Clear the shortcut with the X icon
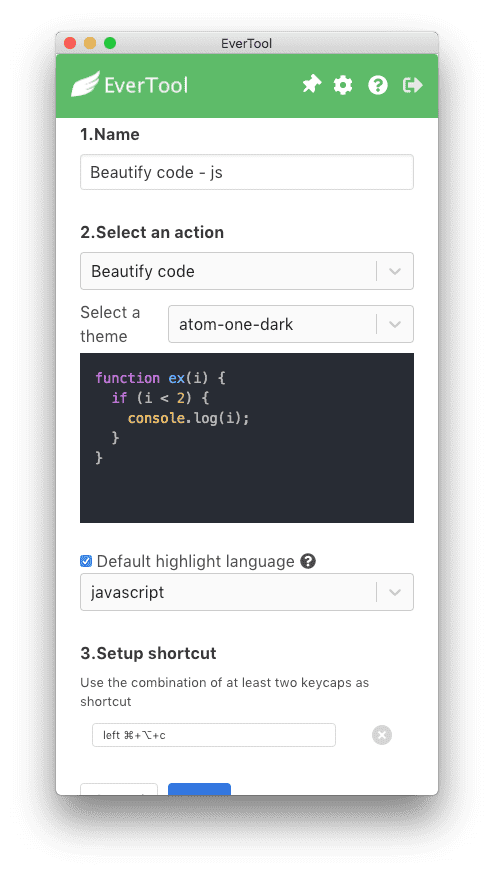494x875 pixels. (382, 735)
